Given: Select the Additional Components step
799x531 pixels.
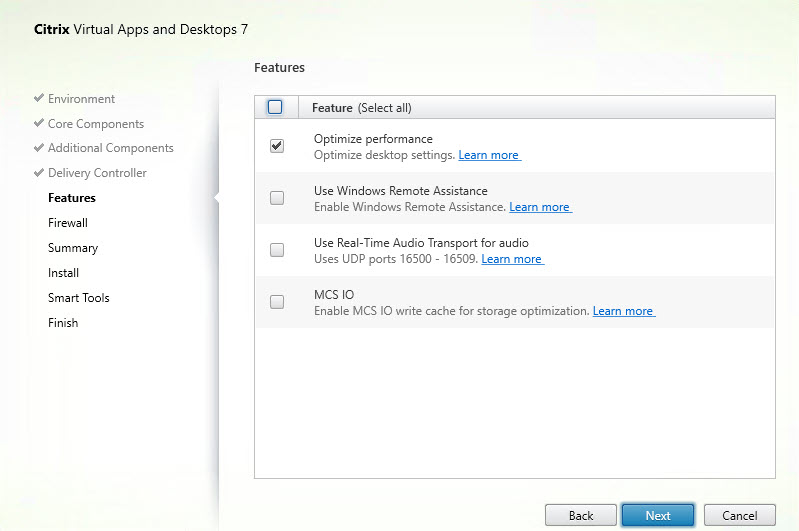Looking at the screenshot, I should click(110, 148).
